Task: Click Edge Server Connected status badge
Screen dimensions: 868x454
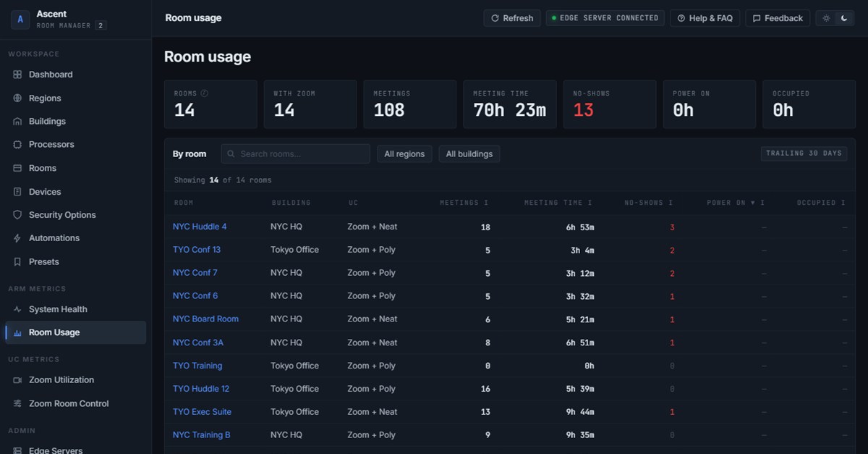Action: pyautogui.click(x=605, y=18)
